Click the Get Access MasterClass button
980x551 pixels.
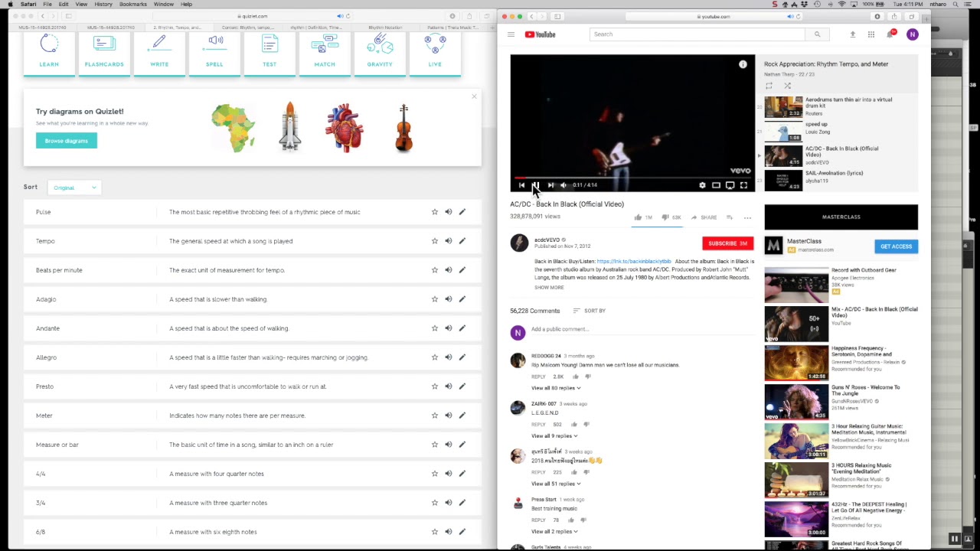(x=896, y=246)
